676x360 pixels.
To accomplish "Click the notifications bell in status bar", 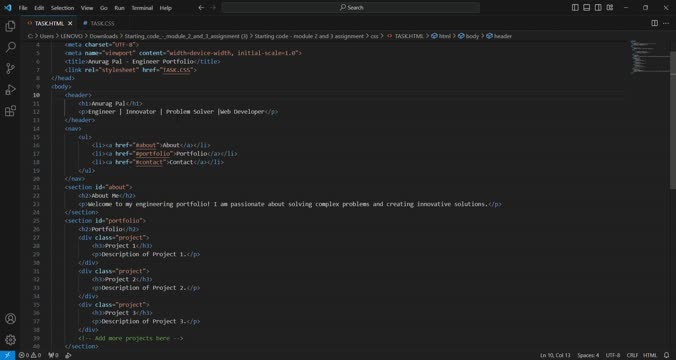I will tap(667, 355).
